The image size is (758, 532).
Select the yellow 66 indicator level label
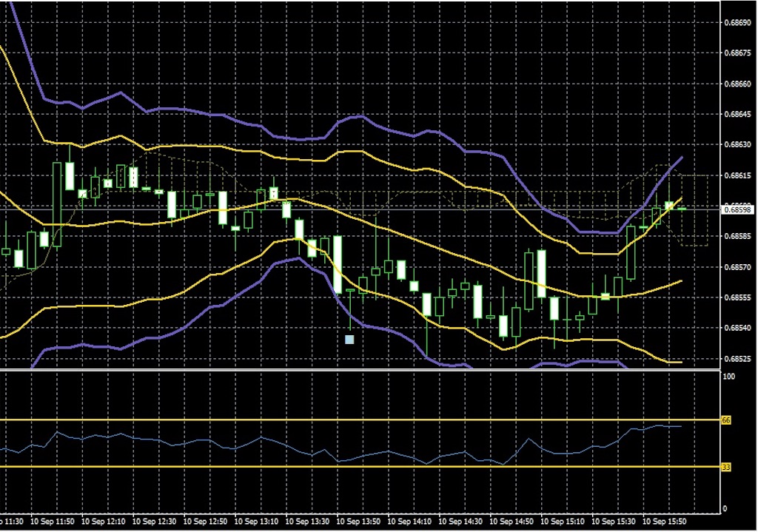coord(726,420)
